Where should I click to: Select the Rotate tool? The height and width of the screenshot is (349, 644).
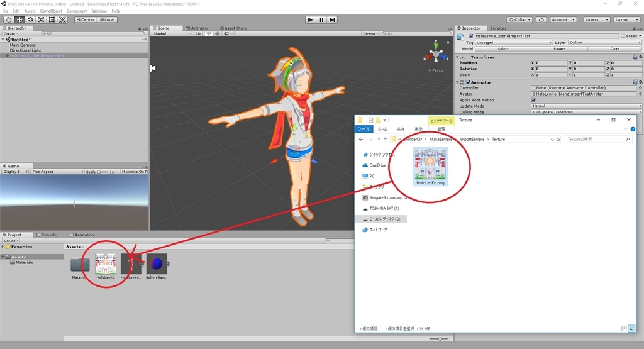pos(30,19)
